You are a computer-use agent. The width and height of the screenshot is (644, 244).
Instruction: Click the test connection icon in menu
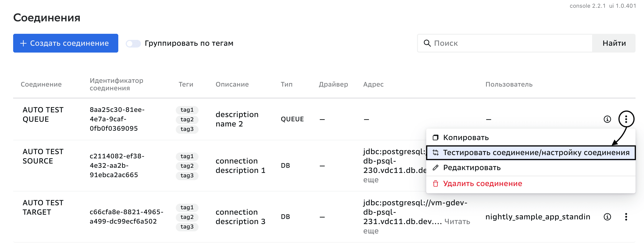[x=436, y=152]
